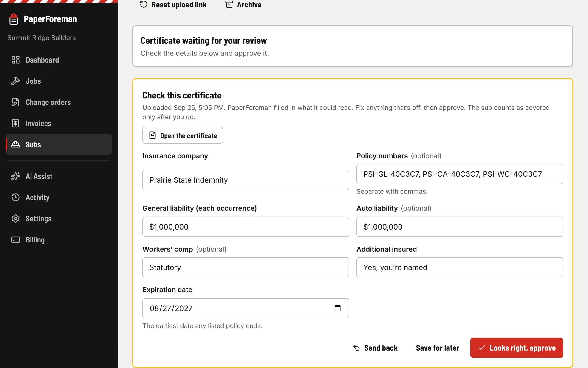588x368 pixels.
Task: Click the Billing card icon
Action: pyautogui.click(x=16, y=240)
